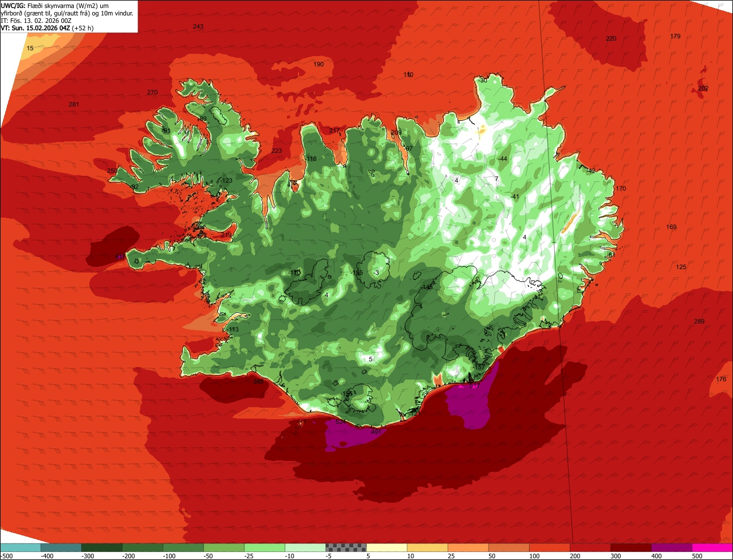Click the '219' value near Breiðafjörður
Screen dimensions: 733x560
coord(226,235)
